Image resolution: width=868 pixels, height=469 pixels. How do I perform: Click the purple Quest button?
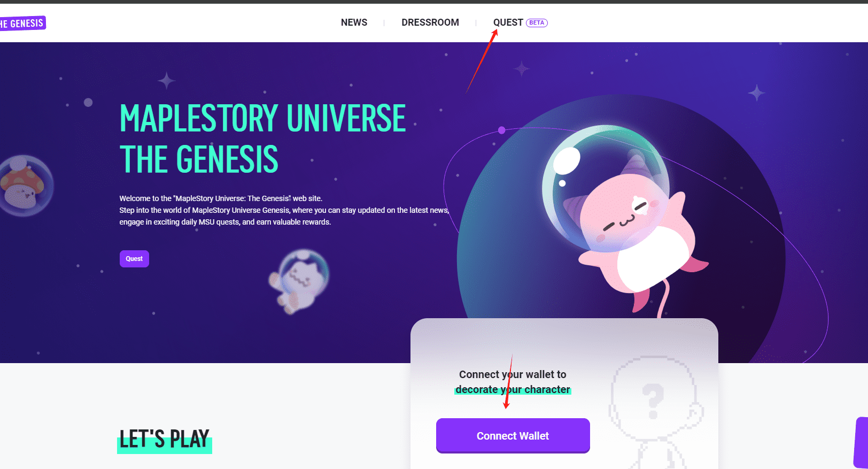(x=134, y=259)
